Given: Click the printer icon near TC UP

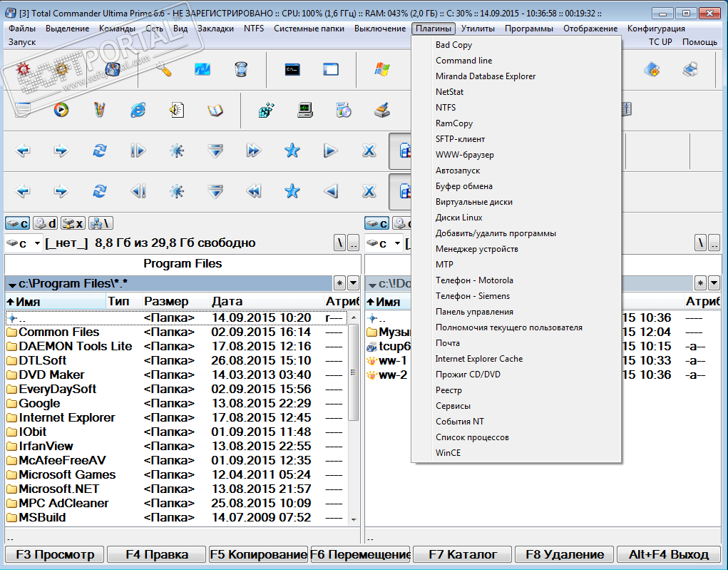Looking at the screenshot, I should 690,70.
